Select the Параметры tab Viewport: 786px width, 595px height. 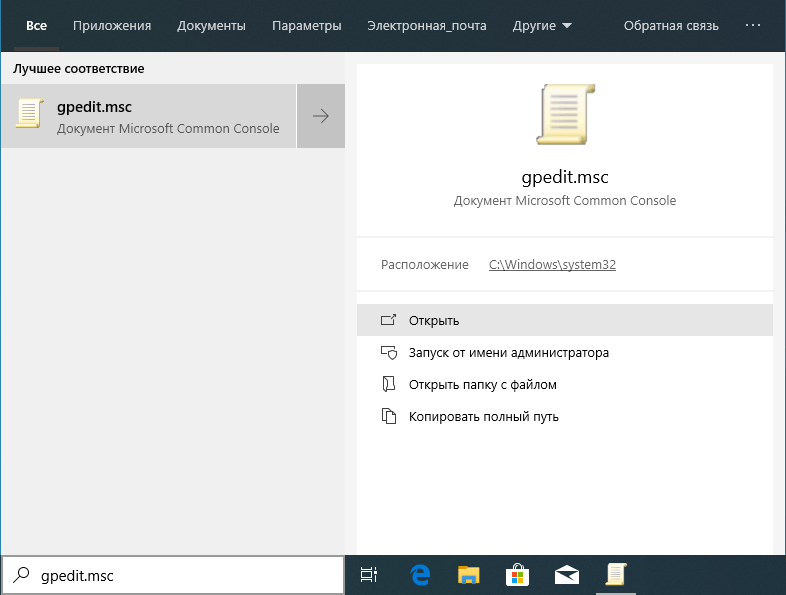[x=306, y=26]
